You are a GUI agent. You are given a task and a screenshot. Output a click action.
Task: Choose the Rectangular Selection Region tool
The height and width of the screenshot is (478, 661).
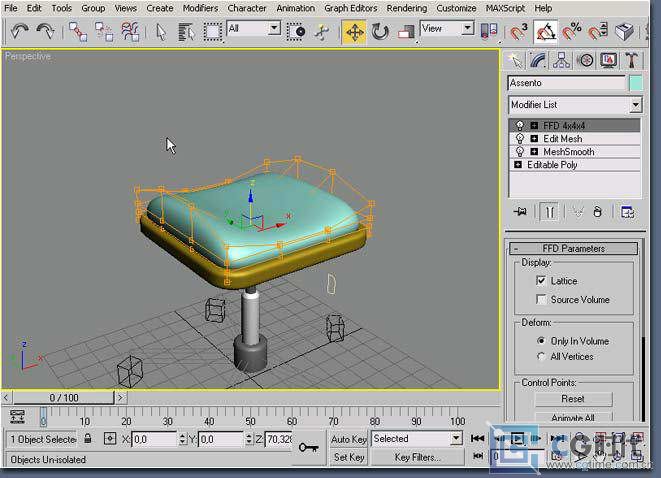tap(212, 32)
